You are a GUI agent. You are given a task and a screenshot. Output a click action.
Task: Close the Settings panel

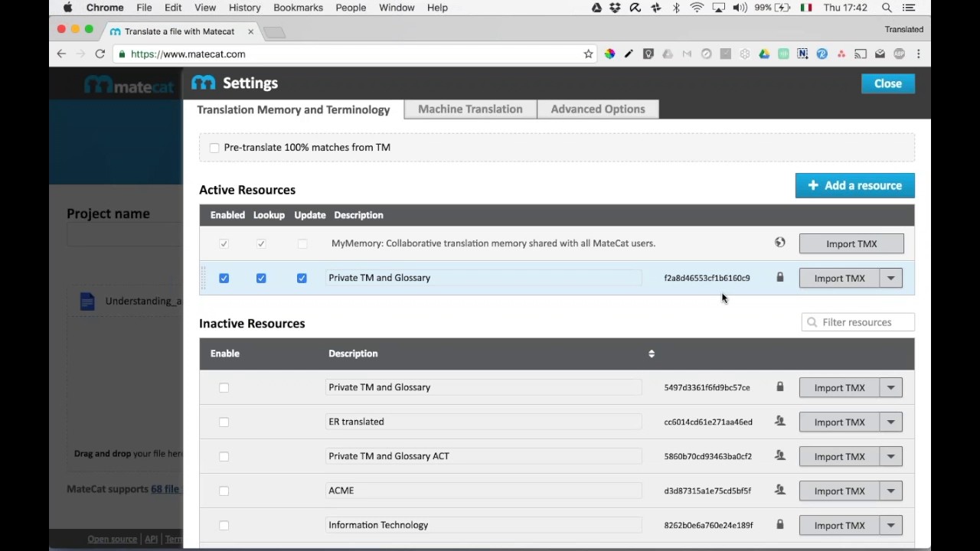tap(888, 83)
